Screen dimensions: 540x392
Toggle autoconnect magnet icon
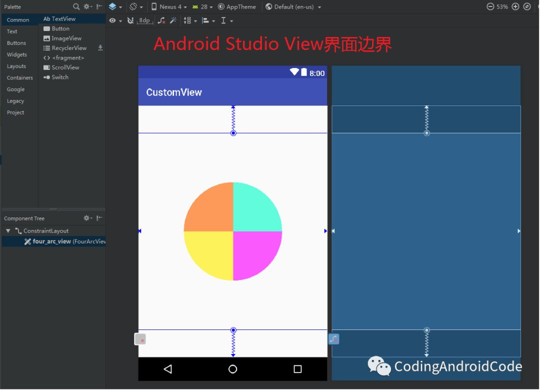pos(130,20)
